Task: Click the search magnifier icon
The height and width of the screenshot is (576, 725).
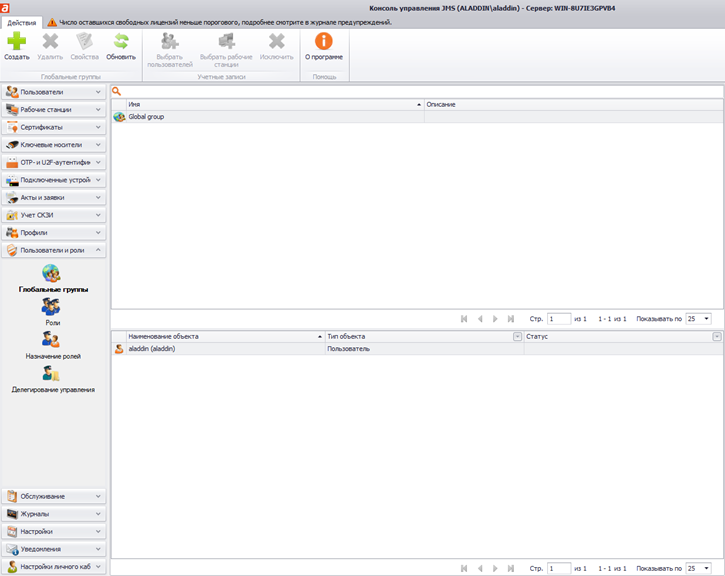Action: coord(117,91)
